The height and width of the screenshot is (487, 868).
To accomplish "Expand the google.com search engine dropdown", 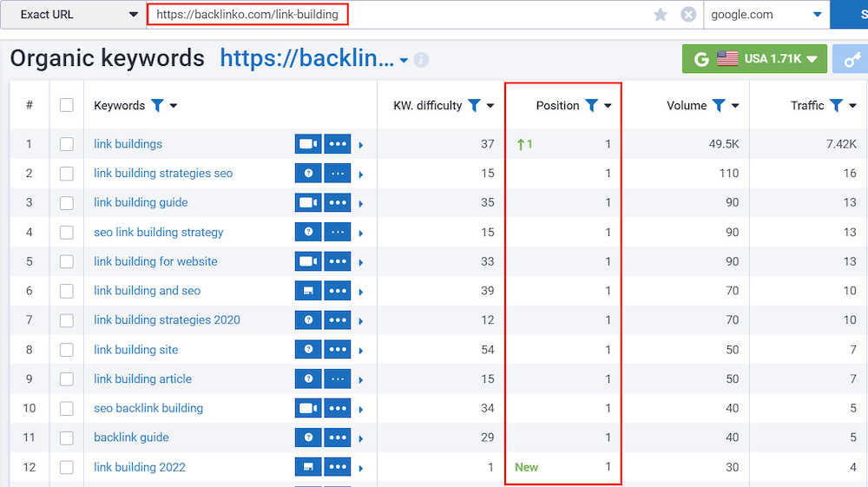I will click(x=766, y=15).
